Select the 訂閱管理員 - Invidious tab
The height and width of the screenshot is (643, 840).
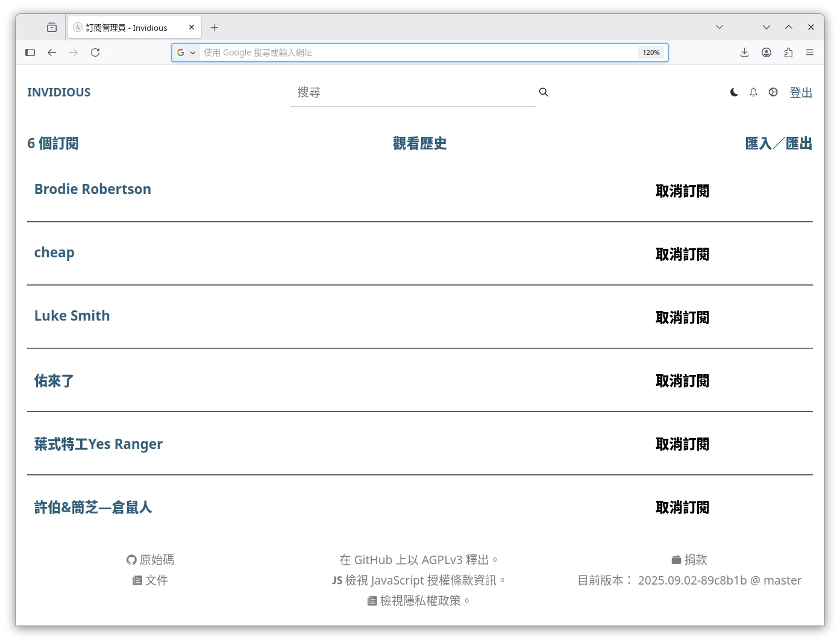coord(127,28)
